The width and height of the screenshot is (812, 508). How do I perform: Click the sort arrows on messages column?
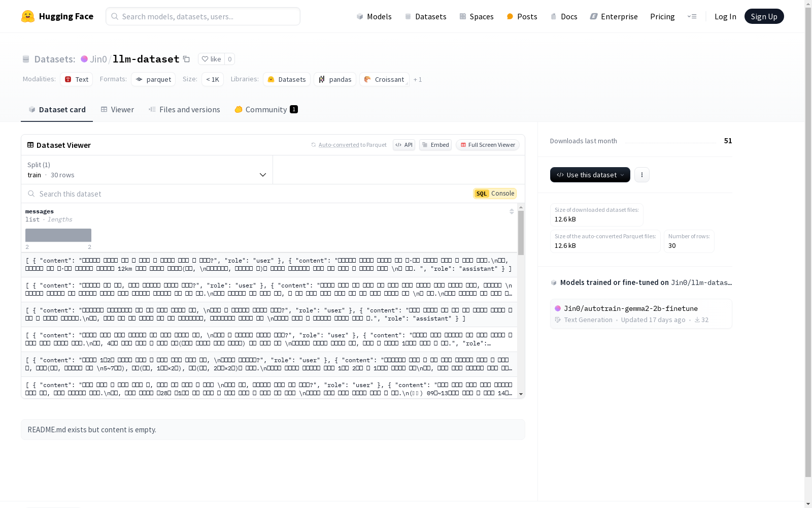(512, 211)
